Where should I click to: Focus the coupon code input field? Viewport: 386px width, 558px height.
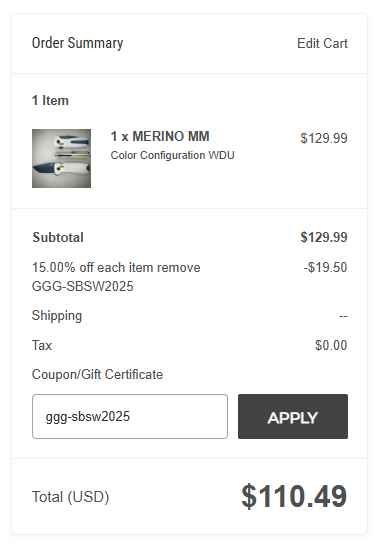click(130, 416)
